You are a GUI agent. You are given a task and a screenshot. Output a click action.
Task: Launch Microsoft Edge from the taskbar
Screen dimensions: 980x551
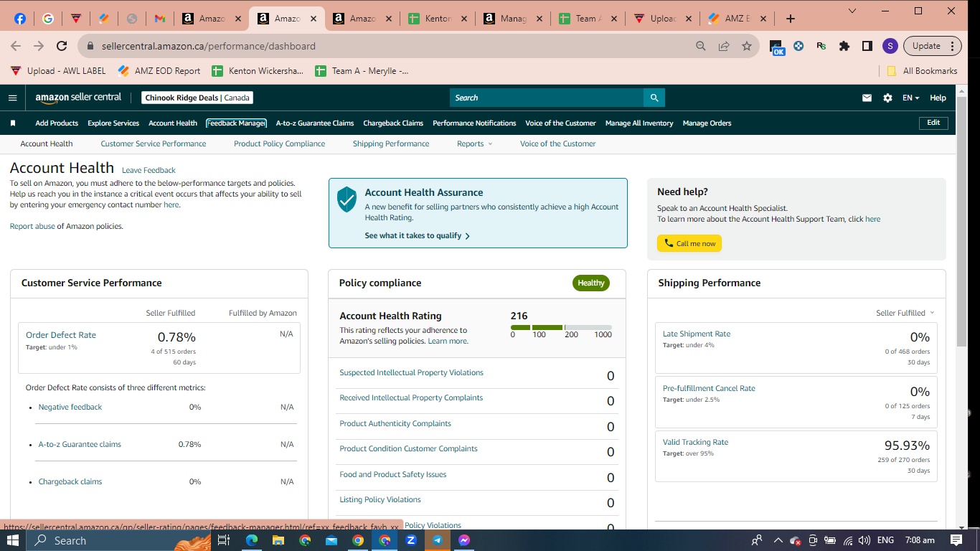click(252, 540)
